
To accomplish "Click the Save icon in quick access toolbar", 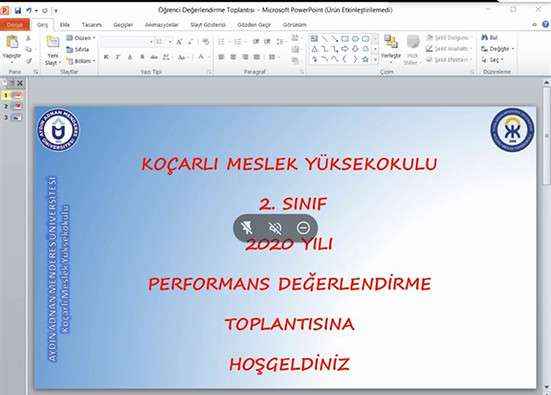I will coord(18,11).
